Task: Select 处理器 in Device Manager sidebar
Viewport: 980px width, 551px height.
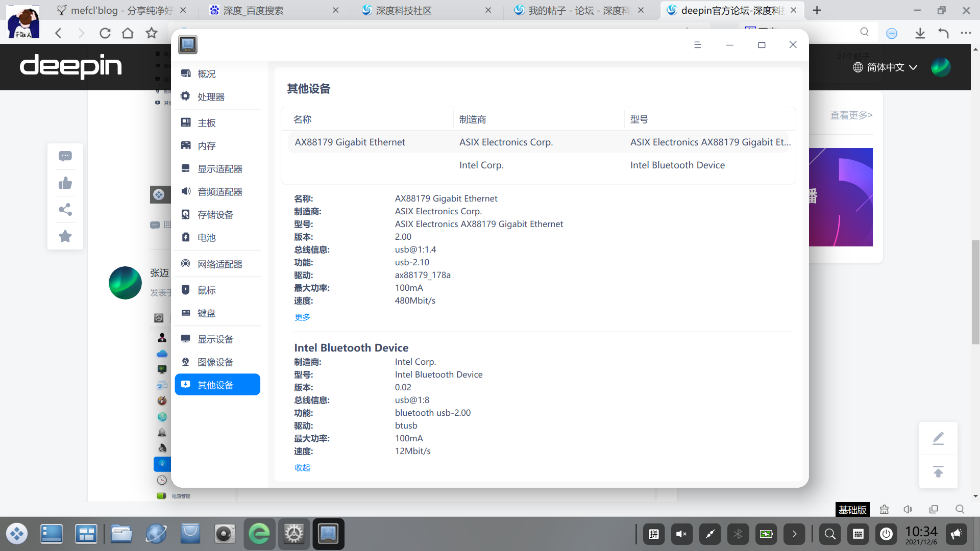Action: [x=210, y=96]
